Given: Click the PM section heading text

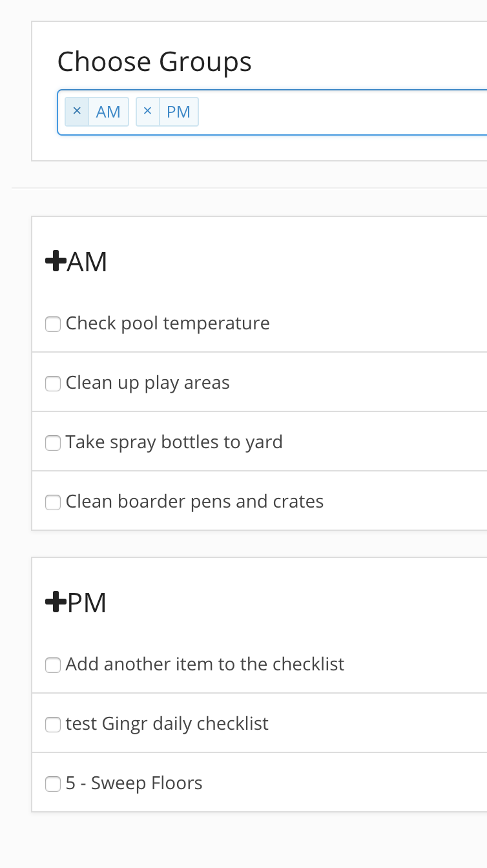Looking at the screenshot, I should pos(87,603).
